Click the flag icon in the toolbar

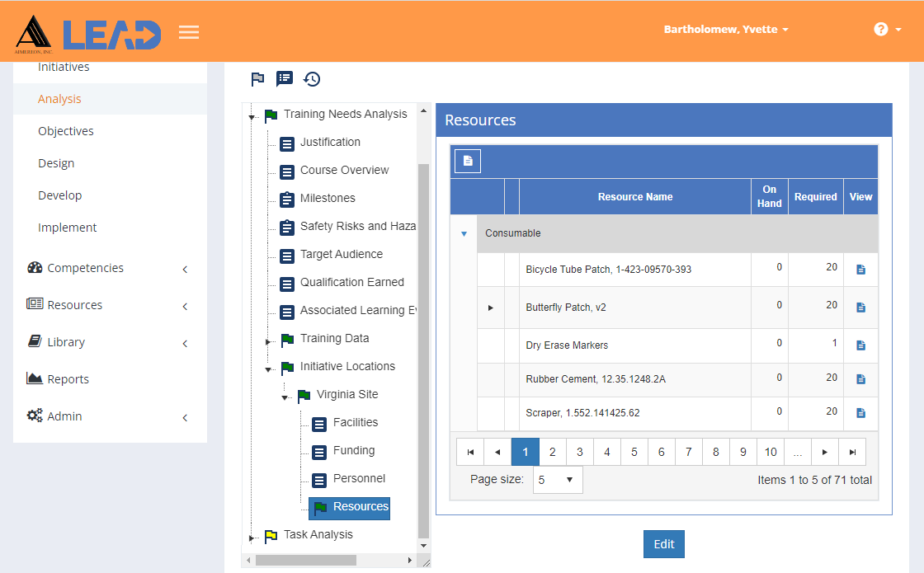tap(257, 79)
